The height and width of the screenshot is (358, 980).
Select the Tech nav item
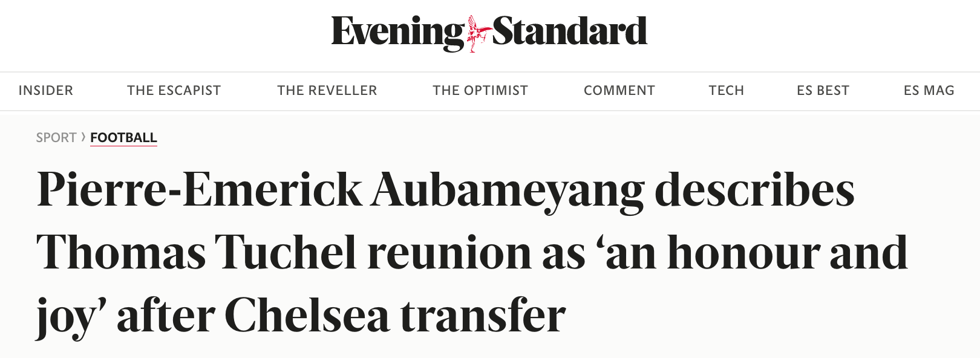727,91
